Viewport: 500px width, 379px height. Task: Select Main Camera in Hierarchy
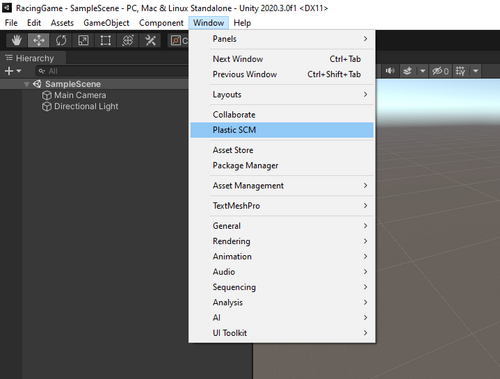80,95
